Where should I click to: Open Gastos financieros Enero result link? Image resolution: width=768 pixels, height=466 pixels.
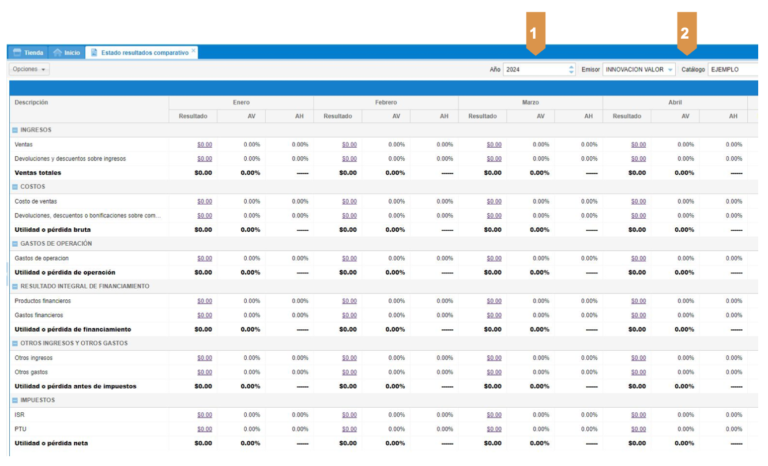pyautogui.click(x=204, y=315)
